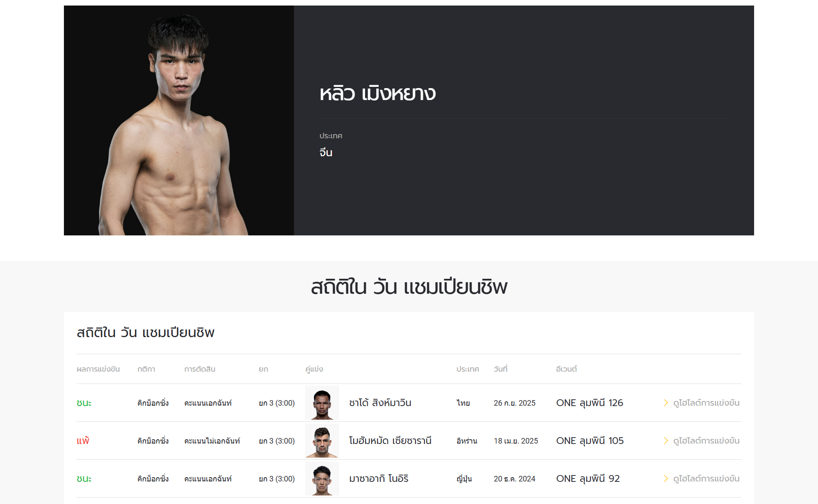View fight highlights for 26 ก.ย. 2025 bout

(702, 403)
